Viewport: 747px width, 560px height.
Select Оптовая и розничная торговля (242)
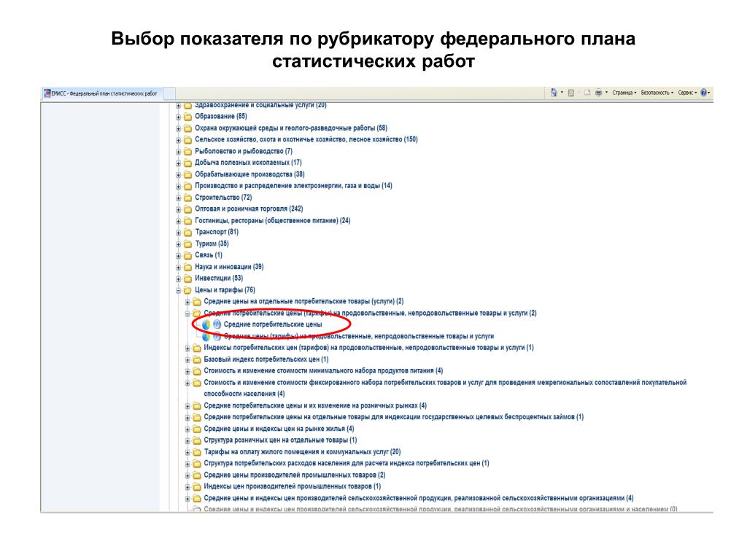click(x=249, y=209)
